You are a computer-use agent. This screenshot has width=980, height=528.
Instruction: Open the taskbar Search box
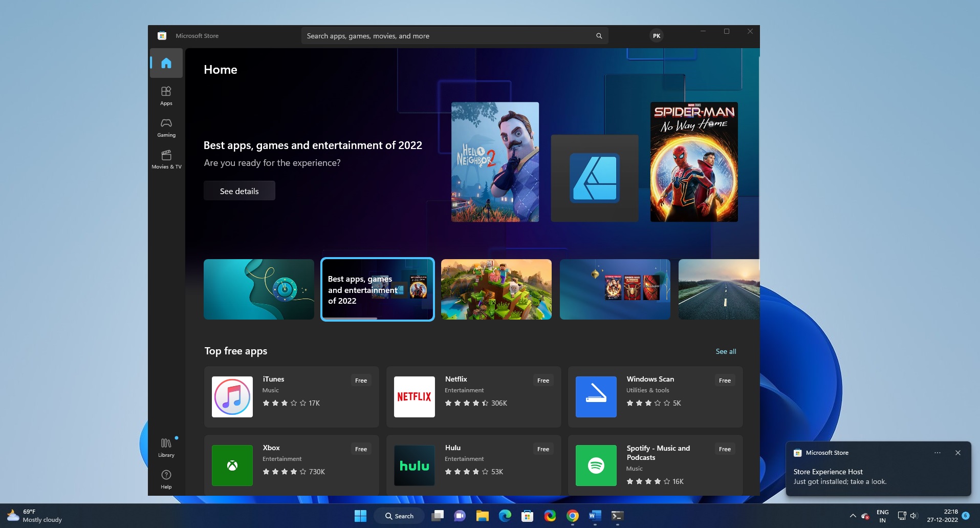coord(399,516)
